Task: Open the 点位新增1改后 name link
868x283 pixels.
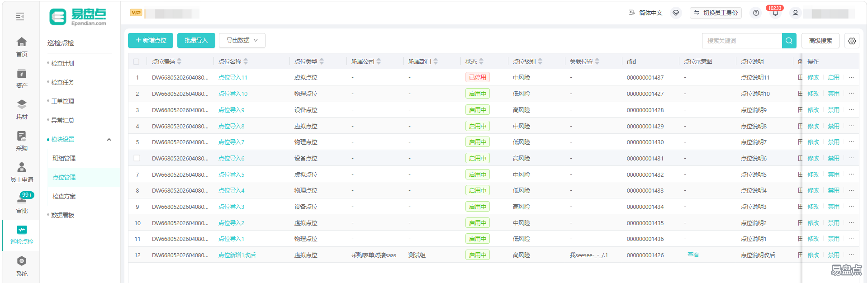Action: pos(237,255)
